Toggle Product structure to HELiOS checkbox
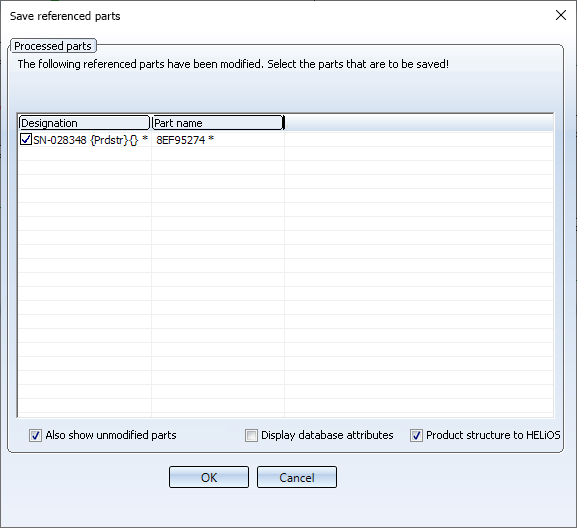 click(416, 435)
